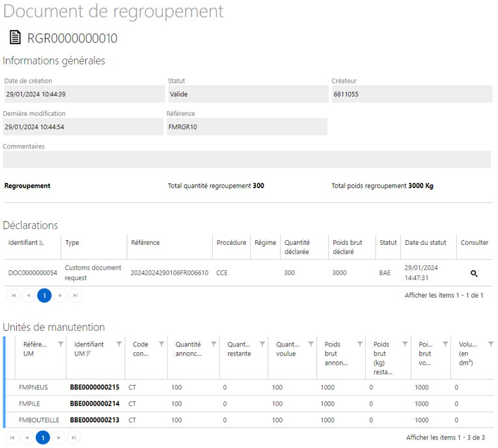Click the Dernière modification field
Viewport: 498px width, 448px height.
pos(83,127)
